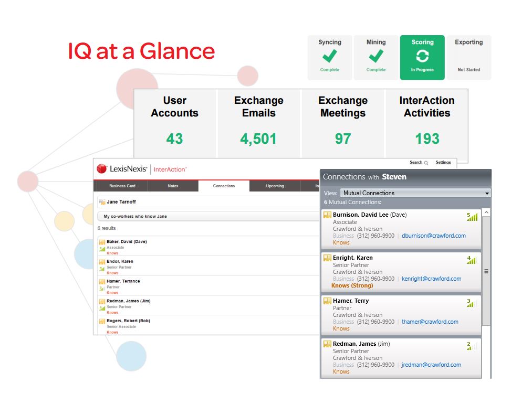
Task: Click the strength 3 bars icon for Hamer, Terry
Action: (x=472, y=303)
